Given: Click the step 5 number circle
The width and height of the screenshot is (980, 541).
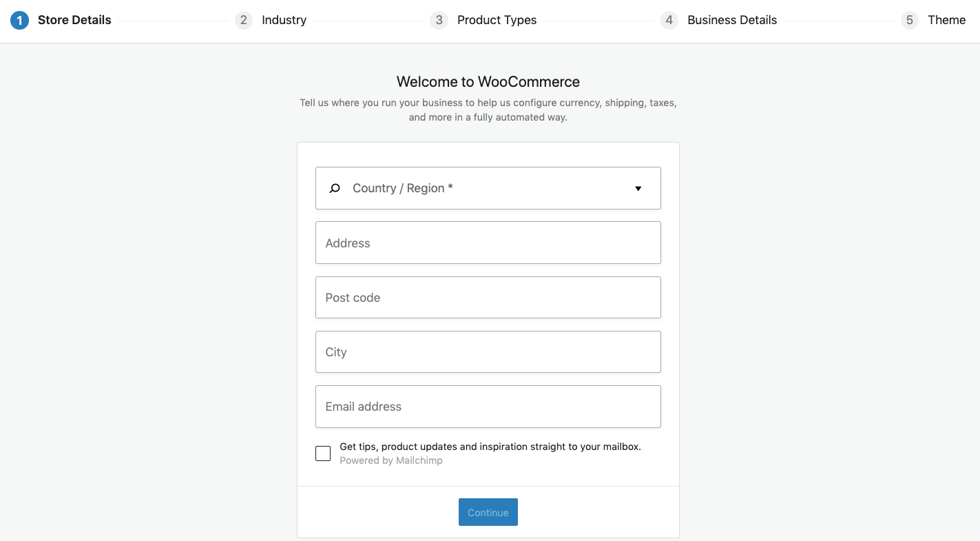Looking at the screenshot, I should pos(910,20).
